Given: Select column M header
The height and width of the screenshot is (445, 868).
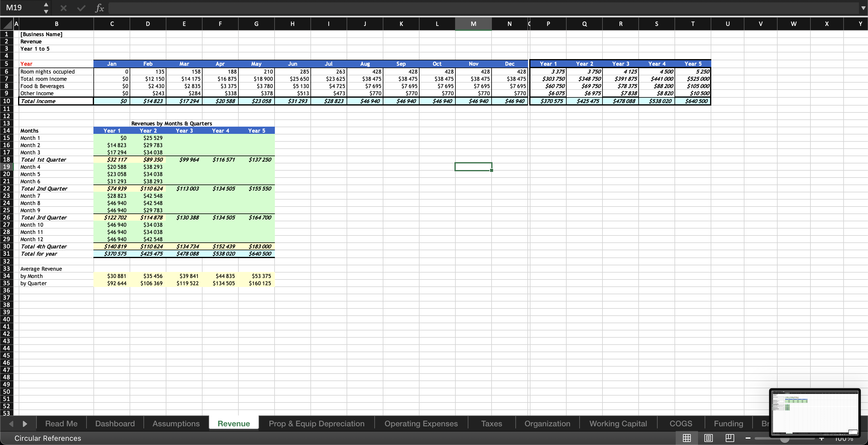Looking at the screenshot, I should pos(473,24).
